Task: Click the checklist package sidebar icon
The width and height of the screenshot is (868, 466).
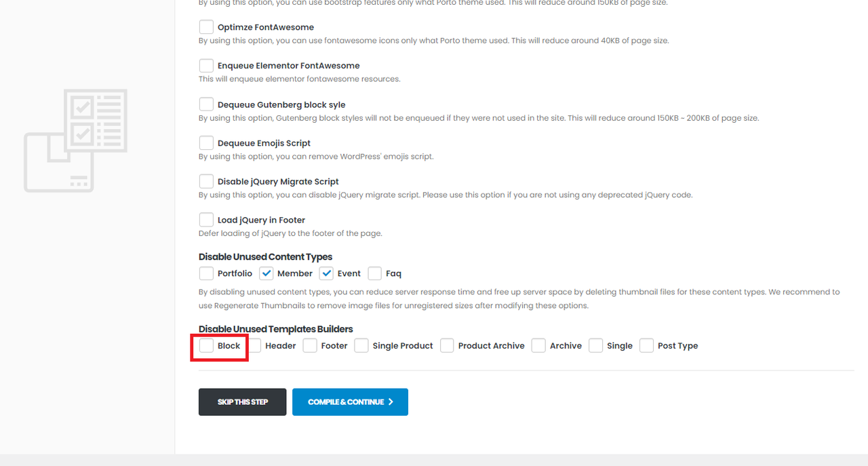Action: click(x=75, y=140)
